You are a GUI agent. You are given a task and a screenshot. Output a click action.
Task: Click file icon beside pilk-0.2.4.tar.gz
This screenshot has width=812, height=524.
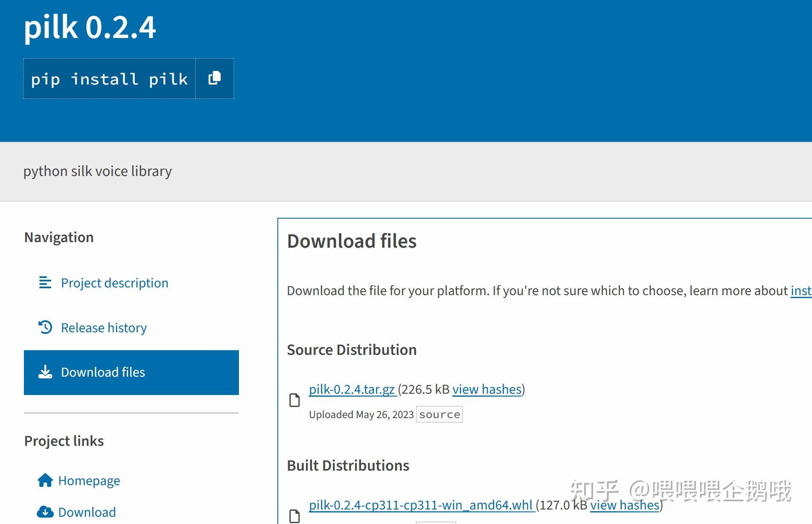point(294,400)
